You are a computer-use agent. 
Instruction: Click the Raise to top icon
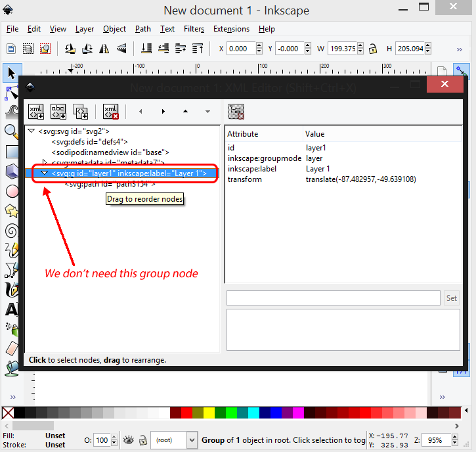tap(198, 49)
